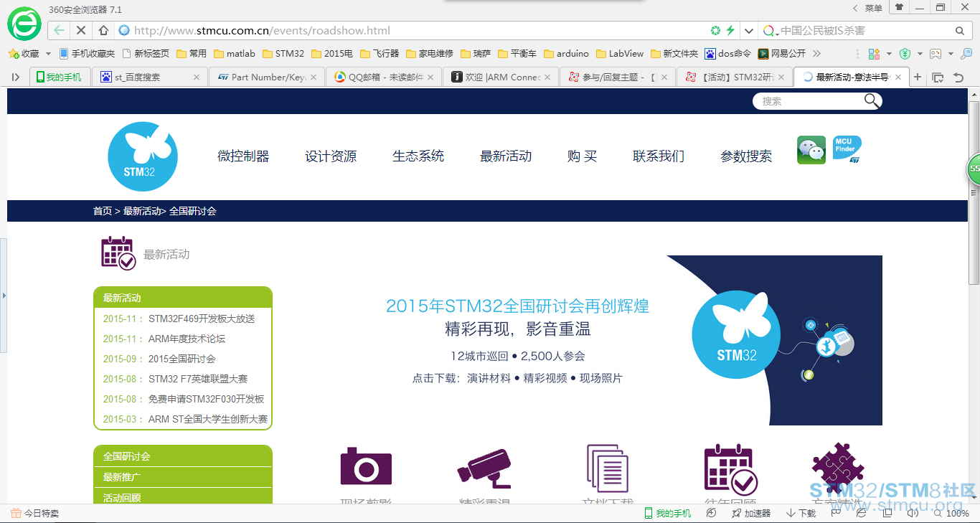Screen dimensions: 980x523
Task: Click the 文档下载 documents icon
Action: 607,467
